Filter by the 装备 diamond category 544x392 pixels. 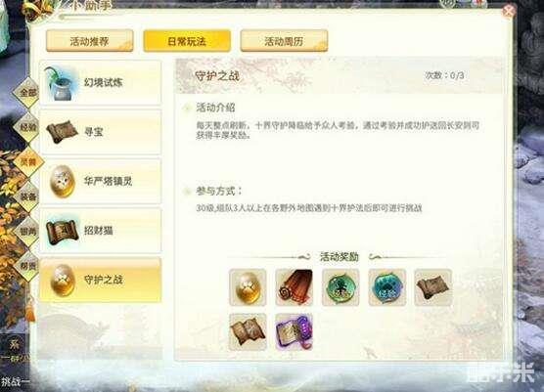tap(27, 196)
